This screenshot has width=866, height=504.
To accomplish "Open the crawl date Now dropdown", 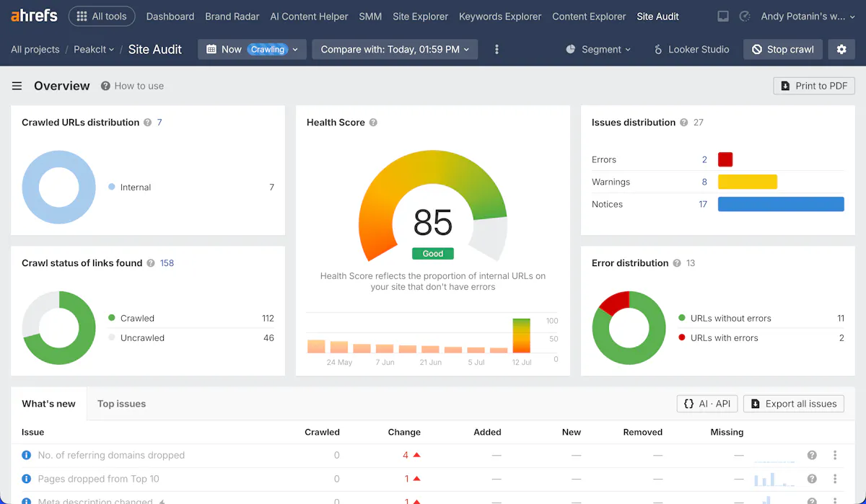I will [253, 49].
